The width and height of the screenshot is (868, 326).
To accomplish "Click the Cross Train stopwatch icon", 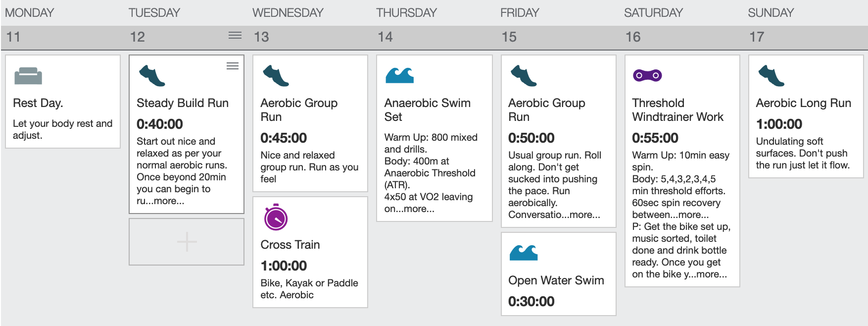I will 276,217.
